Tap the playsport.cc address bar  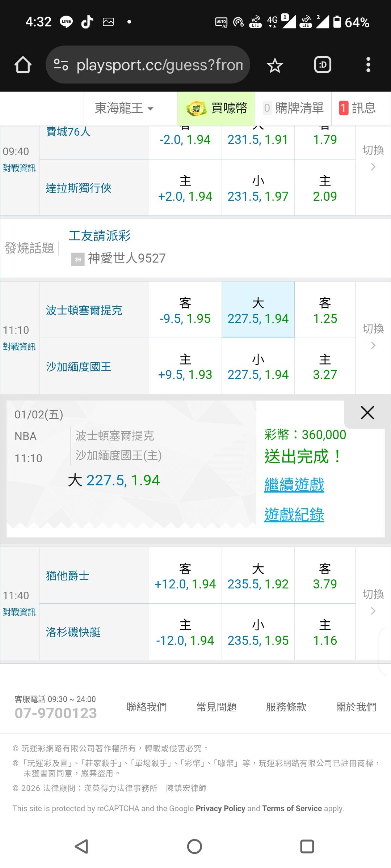click(x=159, y=65)
